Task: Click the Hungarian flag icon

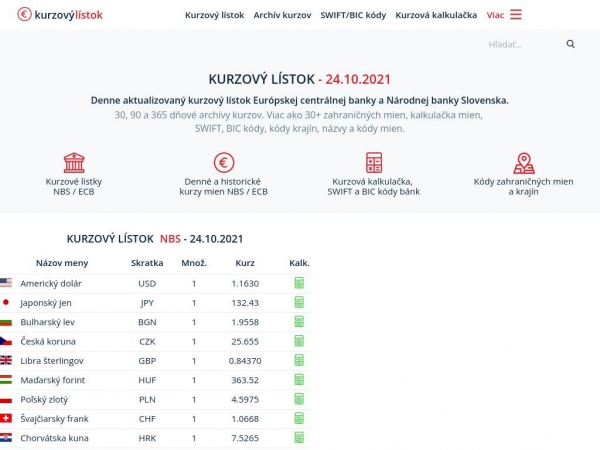Action: coord(6,380)
